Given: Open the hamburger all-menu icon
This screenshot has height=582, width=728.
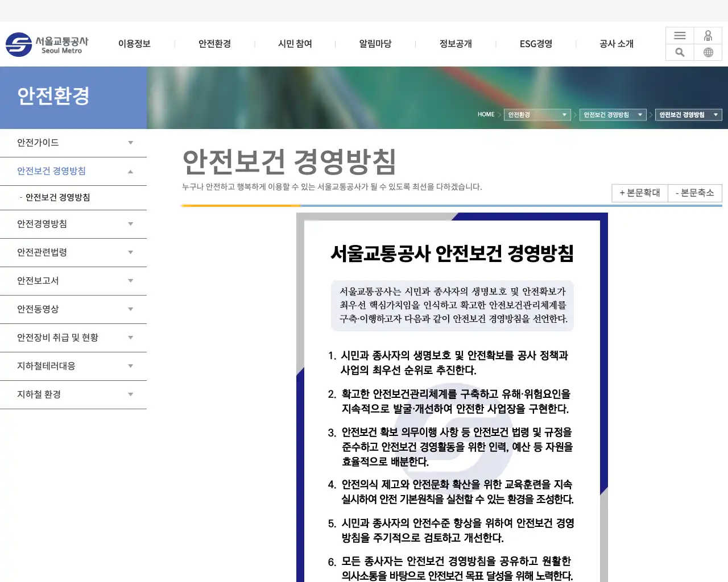Looking at the screenshot, I should coord(680,35).
